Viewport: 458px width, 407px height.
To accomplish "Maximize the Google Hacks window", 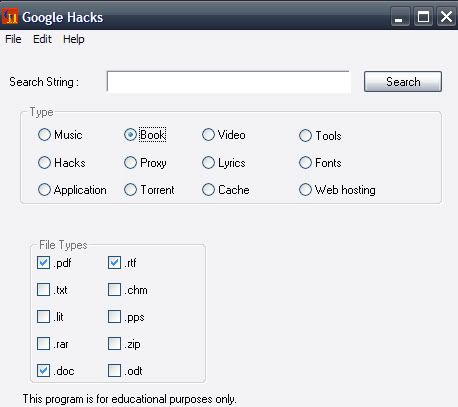I will point(423,16).
